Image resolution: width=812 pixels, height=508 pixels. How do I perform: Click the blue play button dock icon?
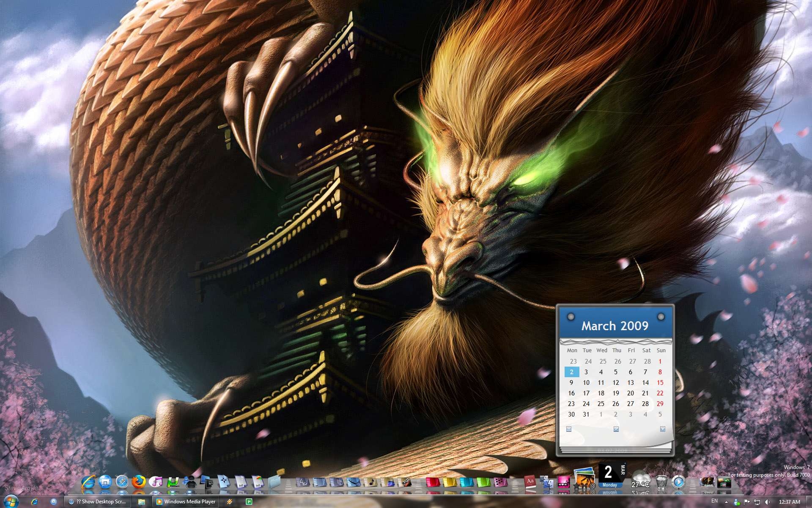(678, 482)
